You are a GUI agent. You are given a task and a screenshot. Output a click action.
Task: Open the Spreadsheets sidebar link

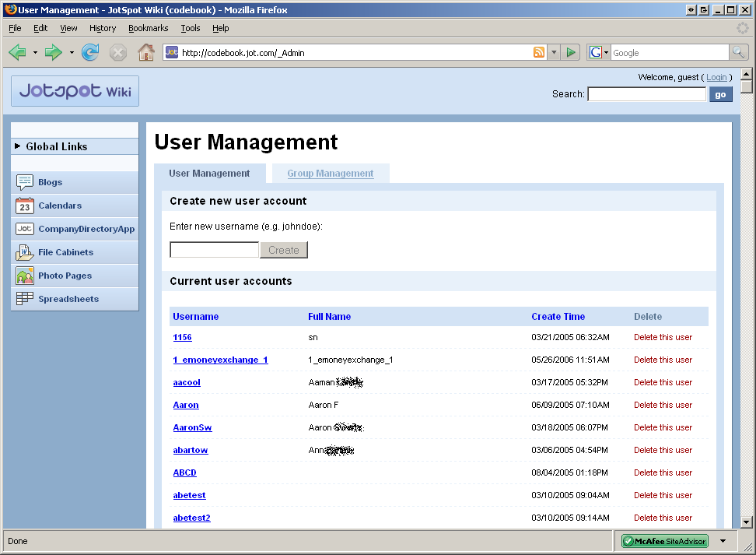[x=68, y=299]
